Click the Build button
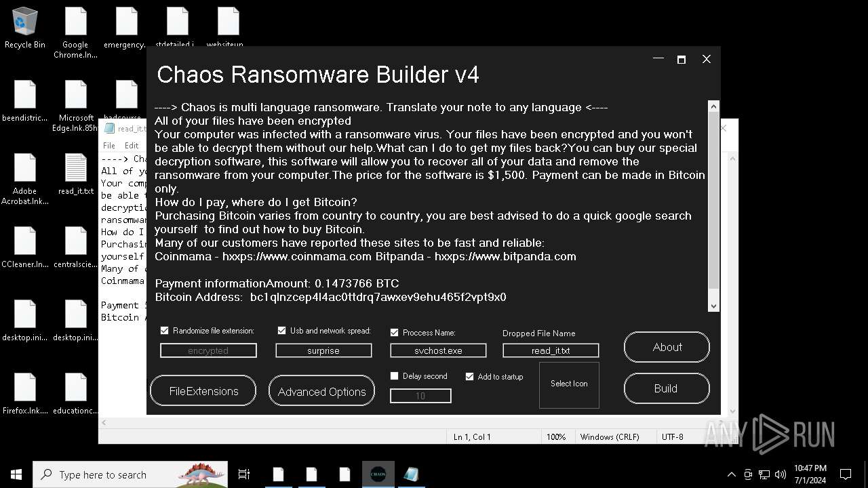The height and width of the screenshot is (488, 868). (x=667, y=388)
